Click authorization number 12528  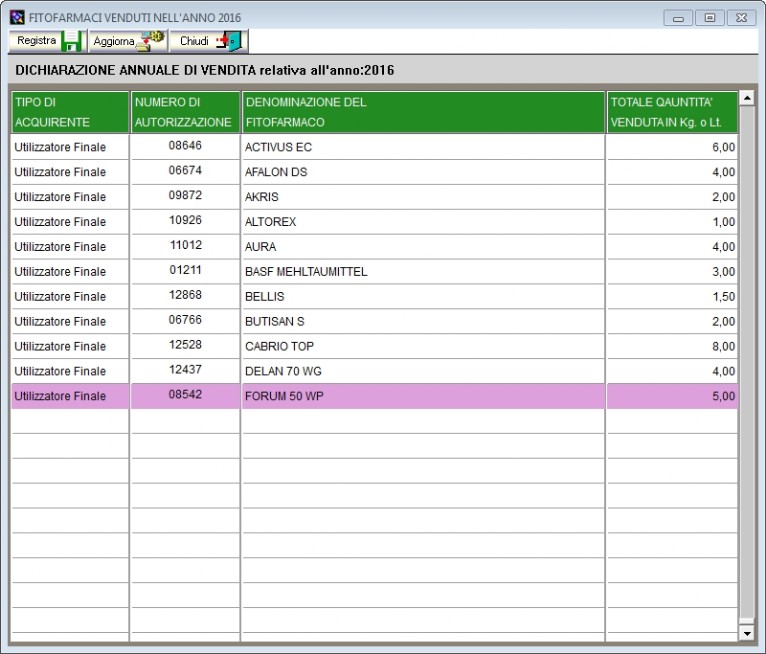pyautogui.click(x=185, y=345)
